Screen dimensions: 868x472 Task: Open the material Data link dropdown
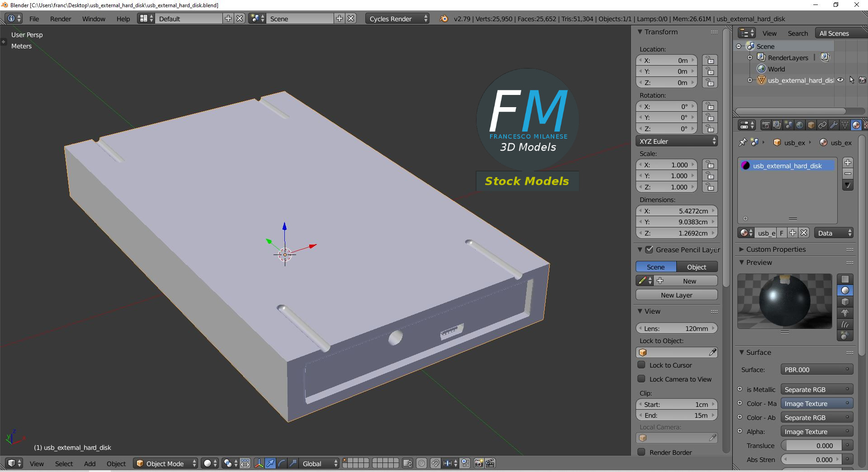click(834, 233)
